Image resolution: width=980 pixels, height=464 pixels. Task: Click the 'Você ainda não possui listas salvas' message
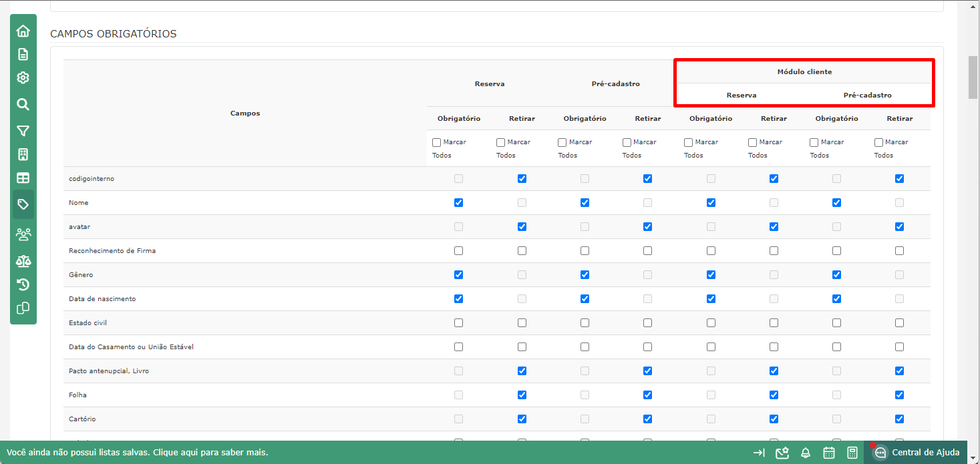pyautogui.click(x=138, y=453)
